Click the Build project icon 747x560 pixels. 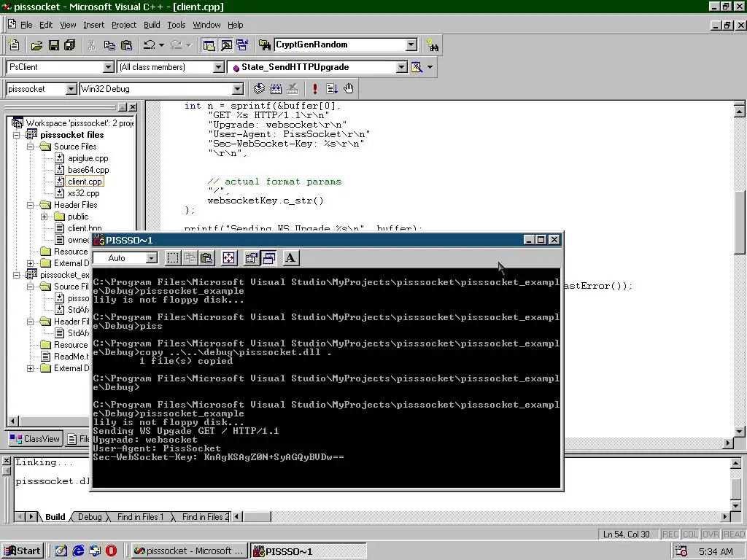point(276,88)
